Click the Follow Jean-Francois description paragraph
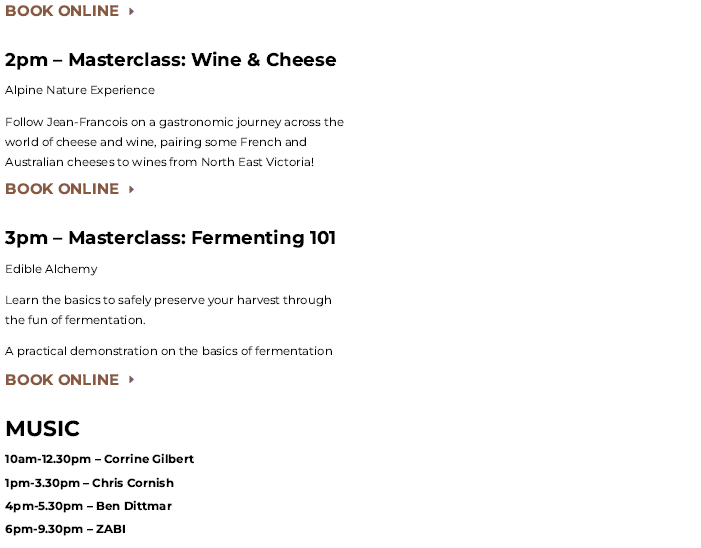701x548 pixels. click(x=174, y=142)
